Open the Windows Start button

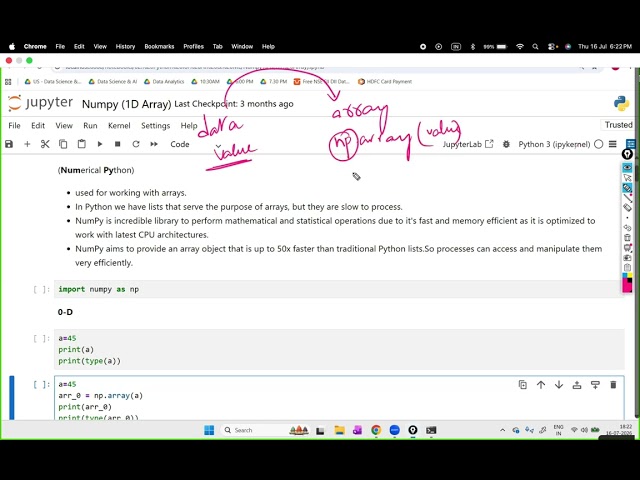click(209, 430)
